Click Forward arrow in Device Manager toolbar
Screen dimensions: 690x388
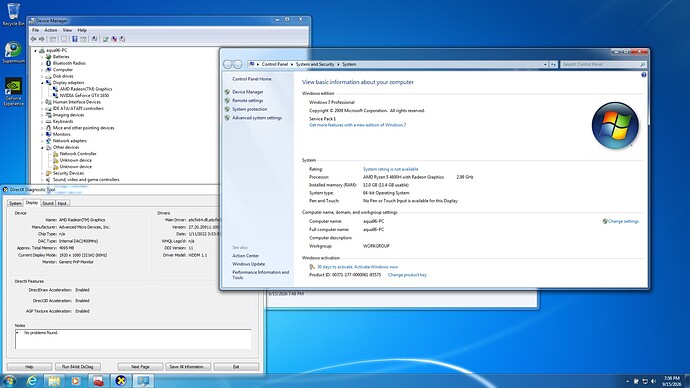(41, 39)
